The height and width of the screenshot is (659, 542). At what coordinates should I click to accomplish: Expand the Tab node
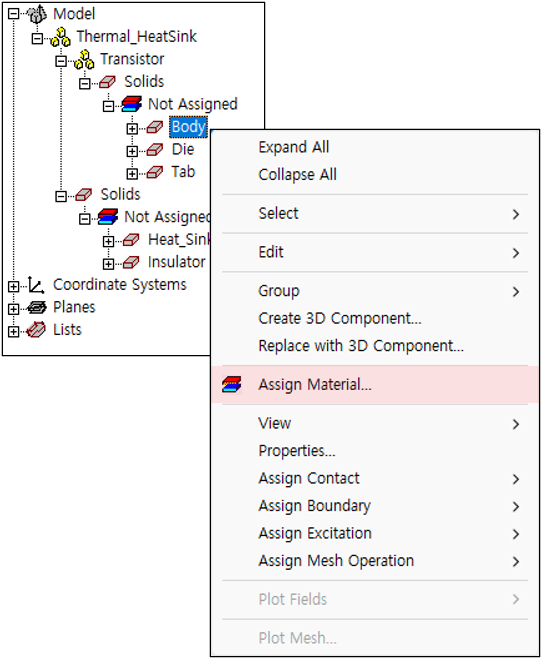coord(132,173)
